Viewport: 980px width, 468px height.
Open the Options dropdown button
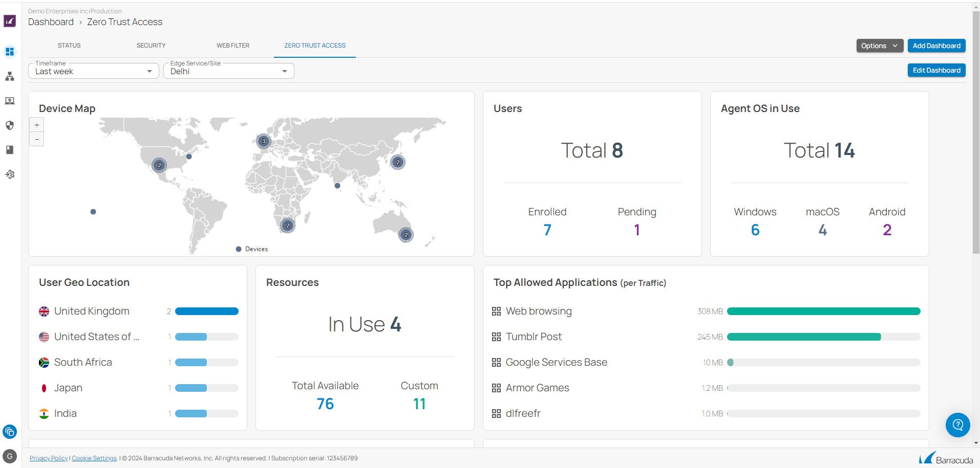click(x=880, y=46)
